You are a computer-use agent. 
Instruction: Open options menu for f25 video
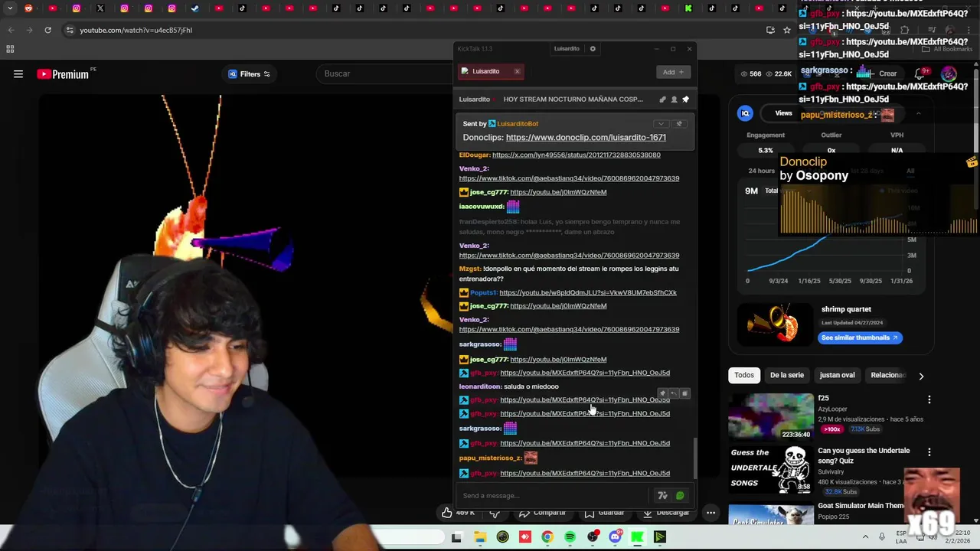[929, 399]
